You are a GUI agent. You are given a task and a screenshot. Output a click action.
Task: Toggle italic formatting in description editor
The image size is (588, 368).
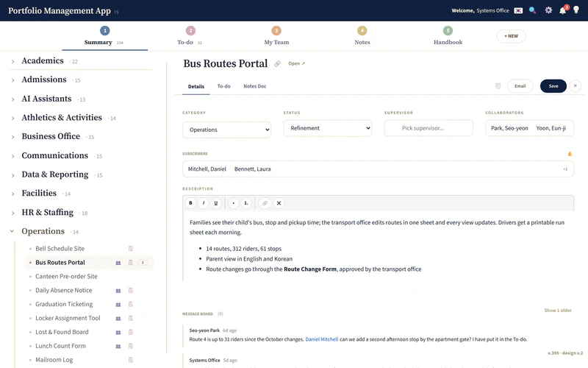204,203
